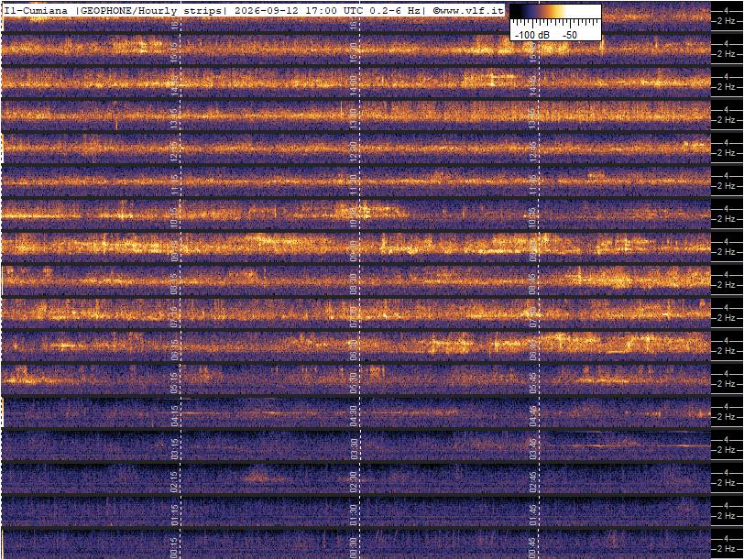
Task: Click the "01:45" time marker
Action: [x=533, y=515]
